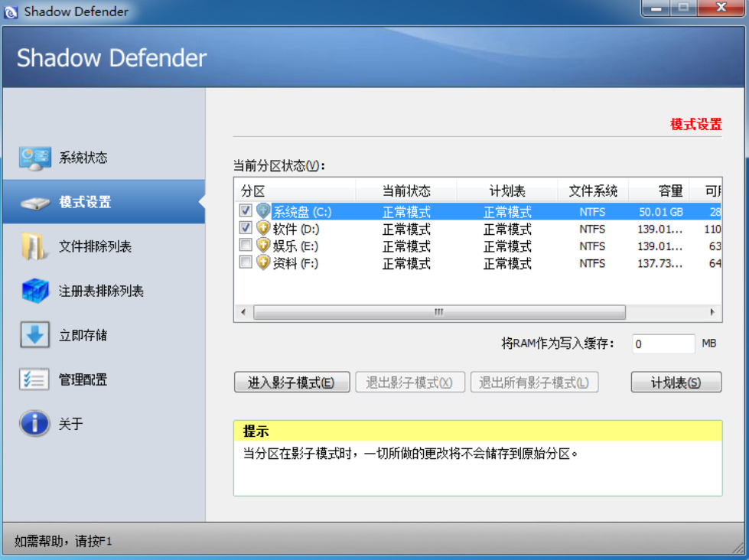The image size is (749, 560).
Task: Uncheck the 软件 (D:) partition checkbox
Action: pyautogui.click(x=246, y=228)
